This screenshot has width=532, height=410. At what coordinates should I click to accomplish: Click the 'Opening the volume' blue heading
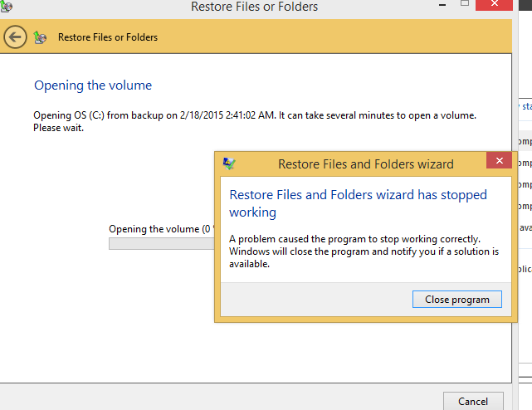click(x=93, y=85)
